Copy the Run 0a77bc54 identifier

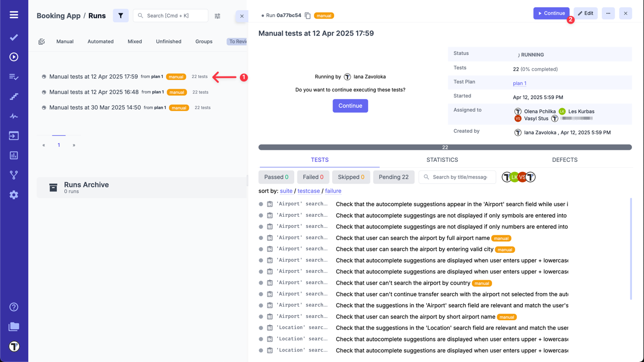tap(307, 15)
